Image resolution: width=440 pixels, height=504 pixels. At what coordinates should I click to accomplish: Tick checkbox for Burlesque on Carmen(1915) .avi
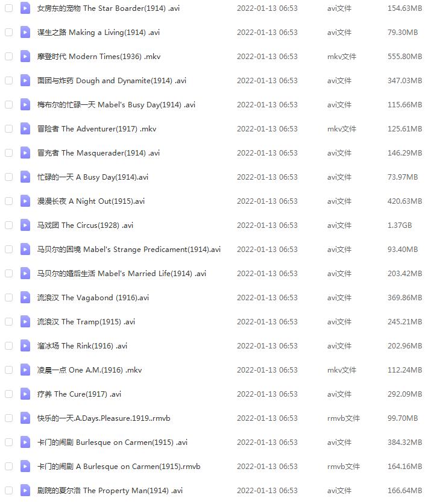click(9, 443)
